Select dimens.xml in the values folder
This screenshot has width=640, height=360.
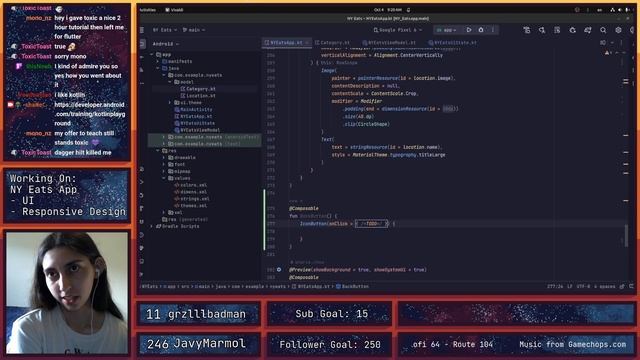(191, 192)
